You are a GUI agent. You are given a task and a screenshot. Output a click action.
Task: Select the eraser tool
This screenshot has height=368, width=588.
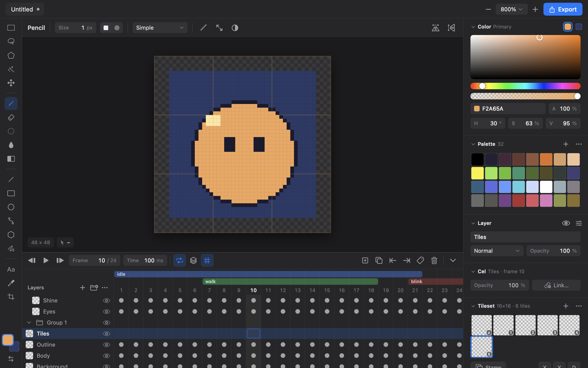coord(11,118)
